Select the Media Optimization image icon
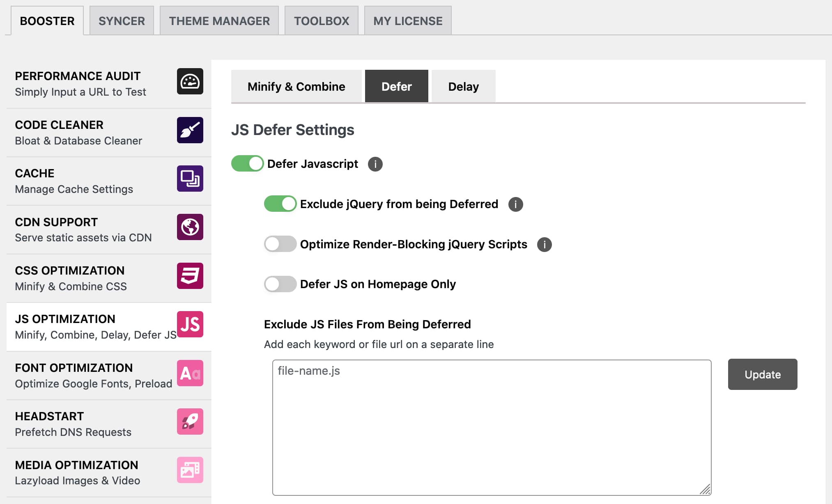 point(190,470)
